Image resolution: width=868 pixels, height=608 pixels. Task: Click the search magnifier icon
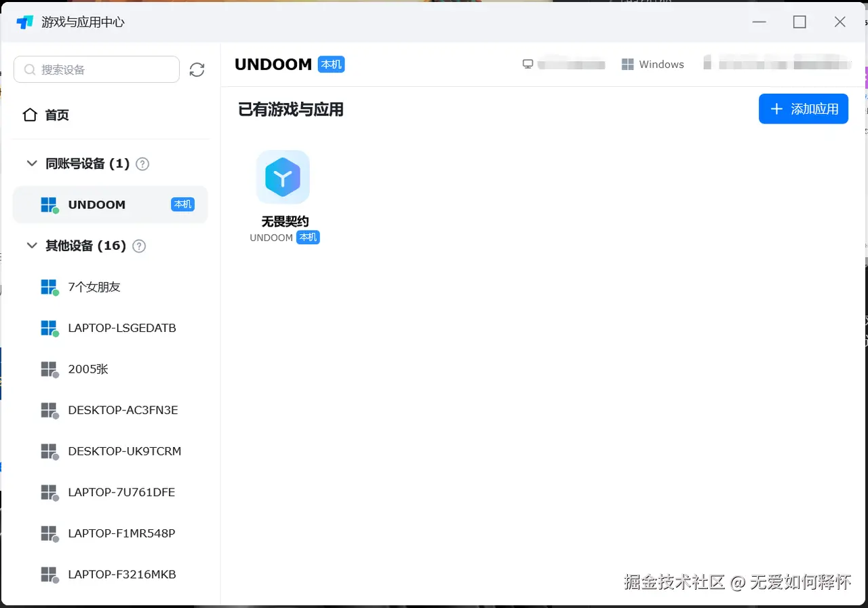(30, 69)
